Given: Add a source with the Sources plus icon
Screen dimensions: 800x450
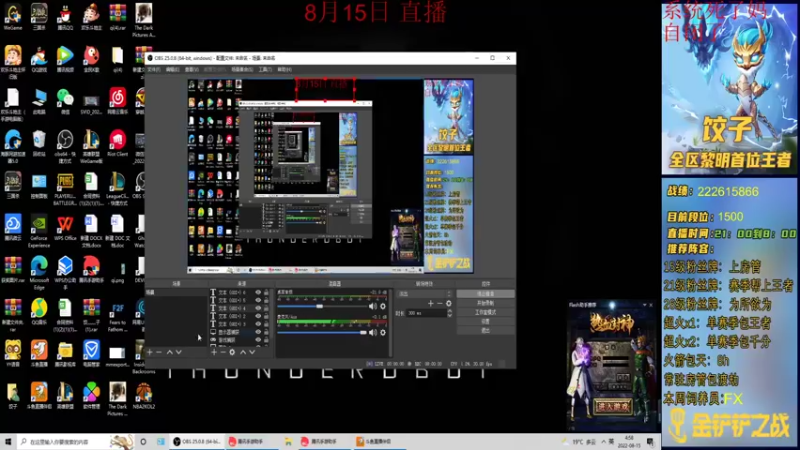Looking at the screenshot, I should click(214, 352).
